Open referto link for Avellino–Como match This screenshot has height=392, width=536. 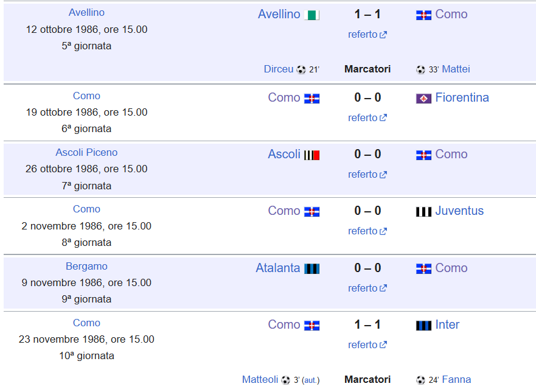point(367,35)
